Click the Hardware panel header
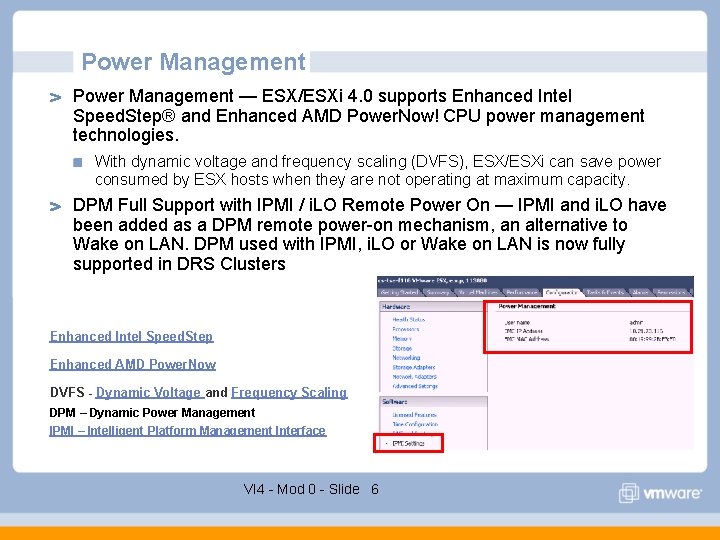 point(432,307)
